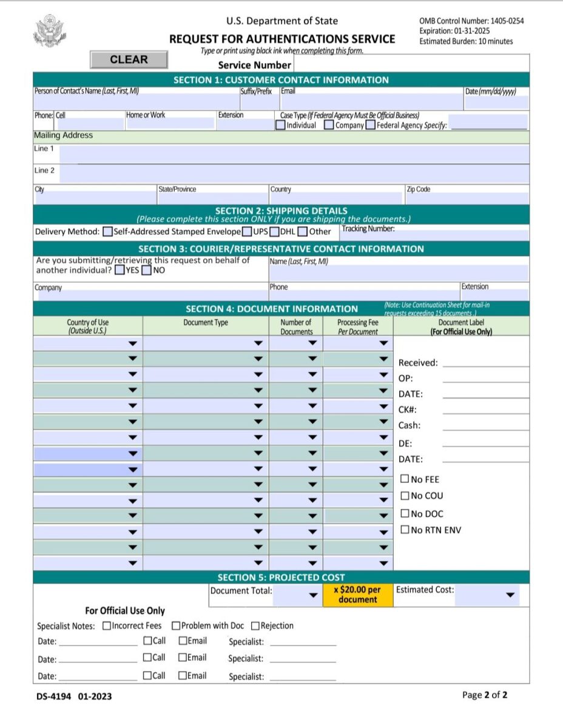Check the No RTN ENV checkbox
563x728 pixels.
tap(405, 529)
